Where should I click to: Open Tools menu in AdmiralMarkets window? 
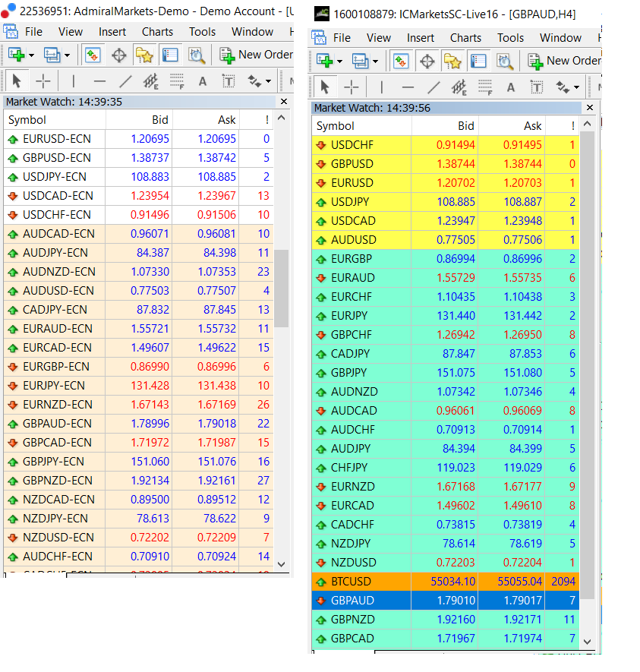coord(202,32)
